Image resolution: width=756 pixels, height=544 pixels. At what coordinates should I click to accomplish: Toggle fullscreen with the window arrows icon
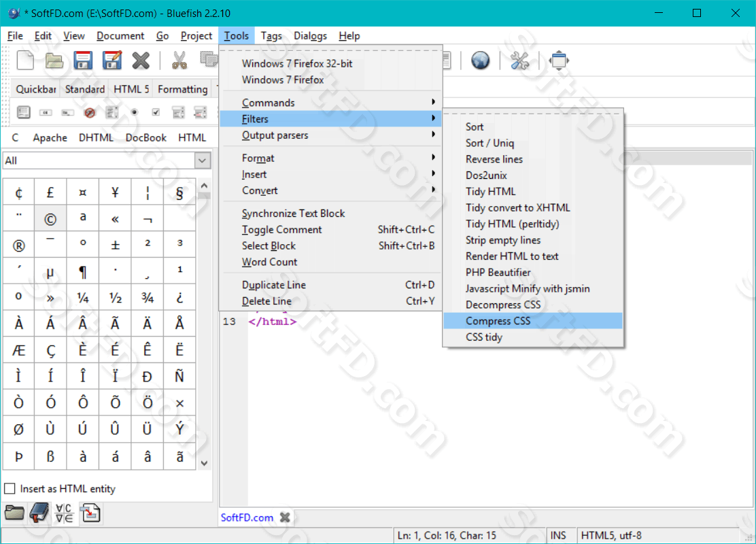pyautogui.click(x=559, y=61)
